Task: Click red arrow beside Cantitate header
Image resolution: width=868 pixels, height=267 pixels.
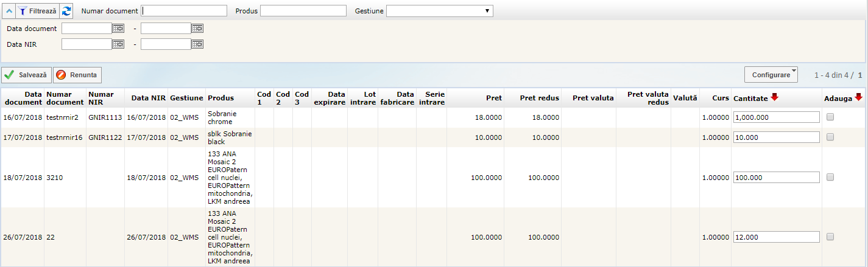Action: click(x=774, y=97)
